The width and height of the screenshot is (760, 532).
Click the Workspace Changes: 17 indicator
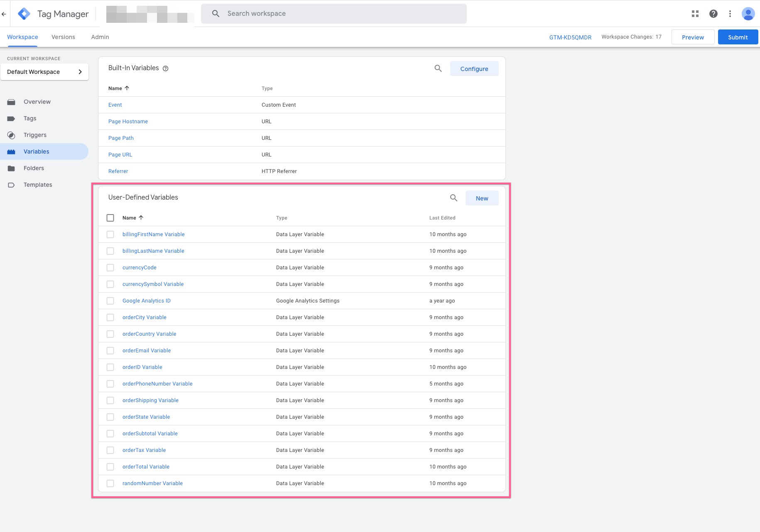pos(631,37)
